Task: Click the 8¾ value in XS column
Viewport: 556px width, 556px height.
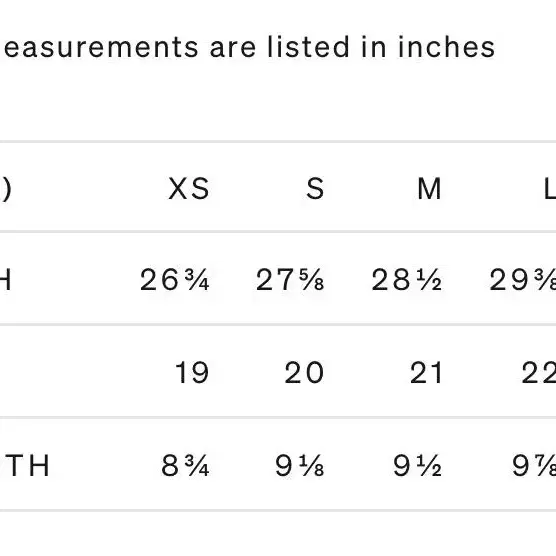Action: (185, 466)
